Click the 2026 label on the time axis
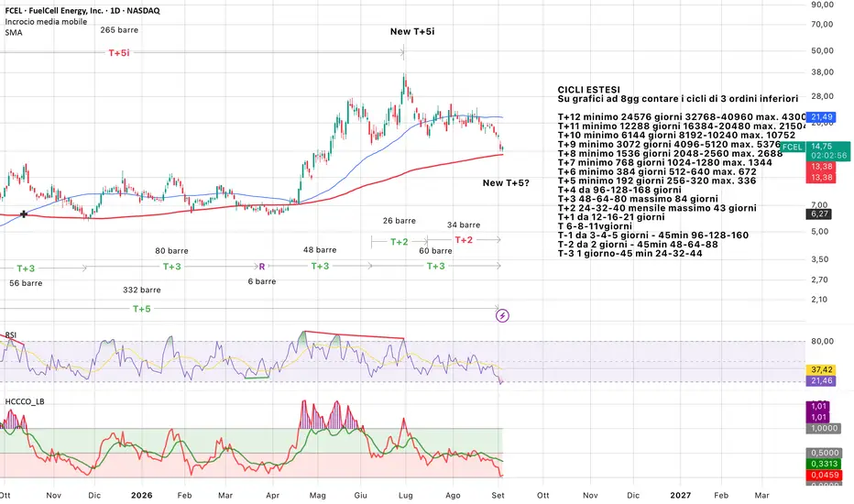This screenshot has width=854, height=504. pyautogui.click(x=142, y=495)
